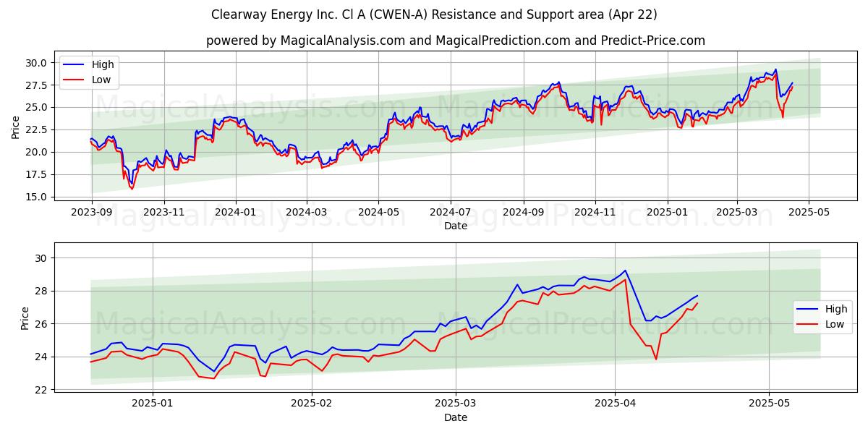Click the '2025-01' tick on bottom chart
868x434 pixels.
[153, 404]
